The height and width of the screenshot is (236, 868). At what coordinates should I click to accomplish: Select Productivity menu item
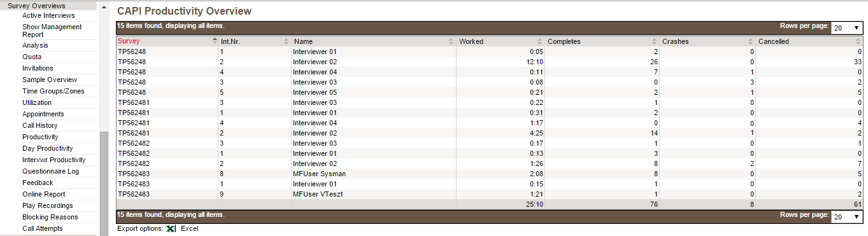tap(40, 137)
